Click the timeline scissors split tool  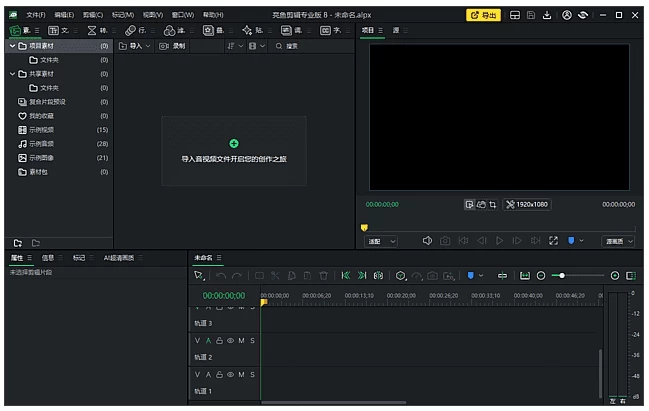pos(275,276)
